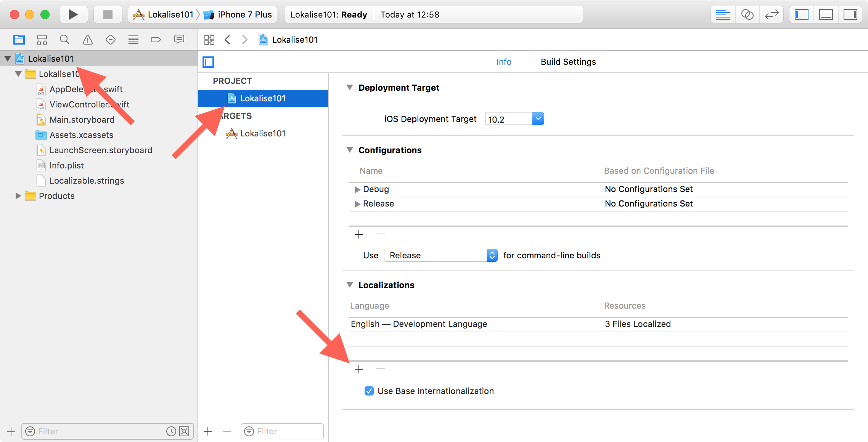868x442 pixels.
Task: Open the Issue navigator
Action: (x=88, y=40)
